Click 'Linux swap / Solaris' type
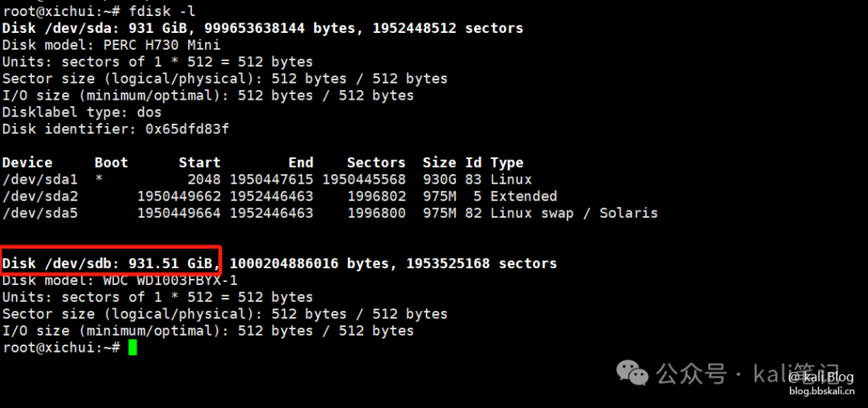Screen dimensions: 868x408 [x=574, y=214]
